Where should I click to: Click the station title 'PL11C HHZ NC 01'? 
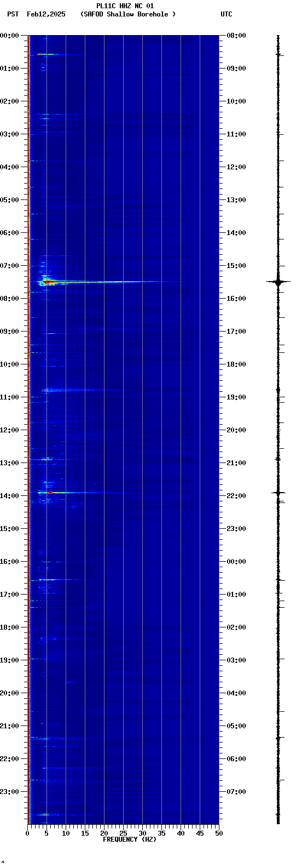[125, 6]
